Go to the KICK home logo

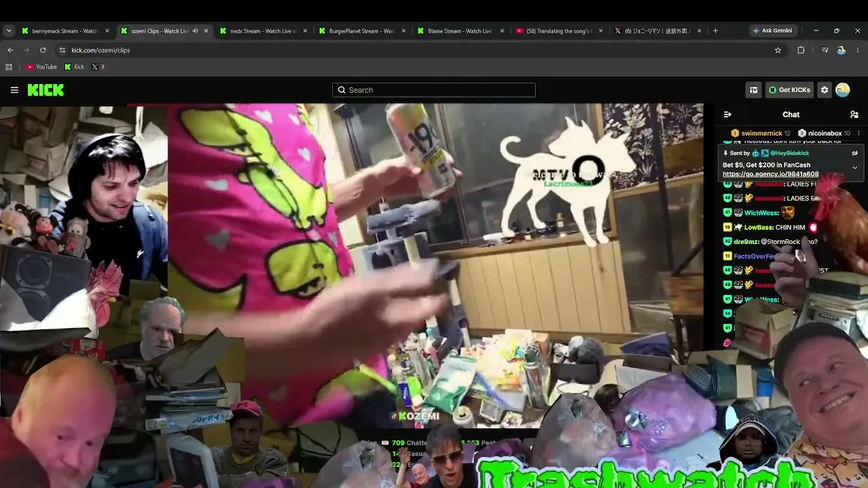[45, 89]
